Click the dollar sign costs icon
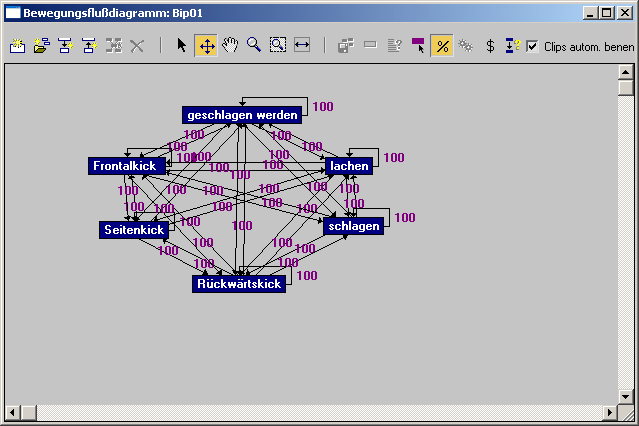 point(490,46)
